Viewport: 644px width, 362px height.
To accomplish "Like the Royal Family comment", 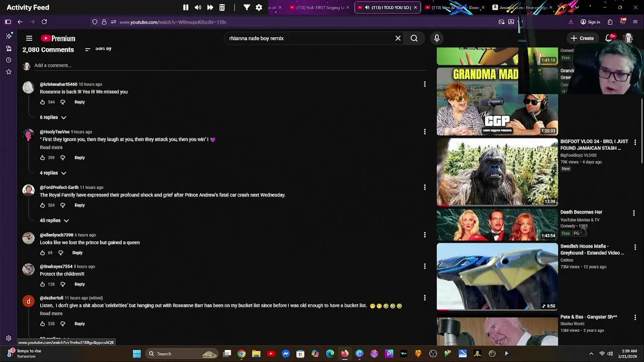I will click(42, 205).
